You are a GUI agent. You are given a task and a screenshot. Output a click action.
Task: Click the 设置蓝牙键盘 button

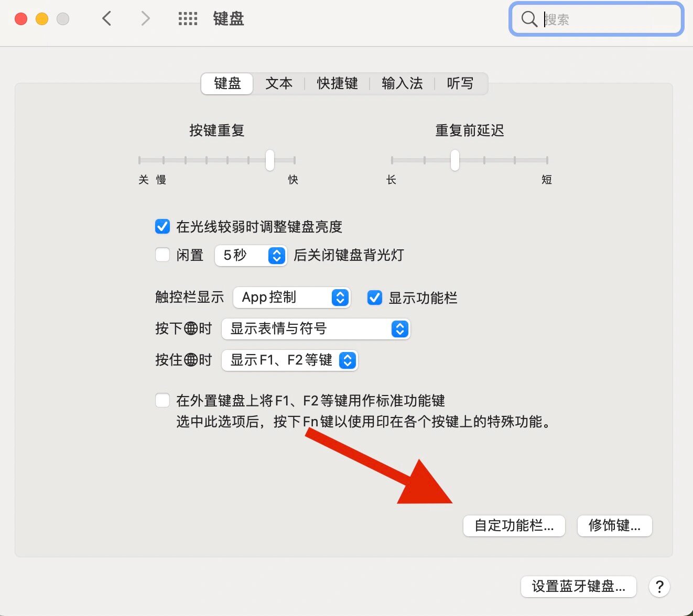[x=578, y=587]
